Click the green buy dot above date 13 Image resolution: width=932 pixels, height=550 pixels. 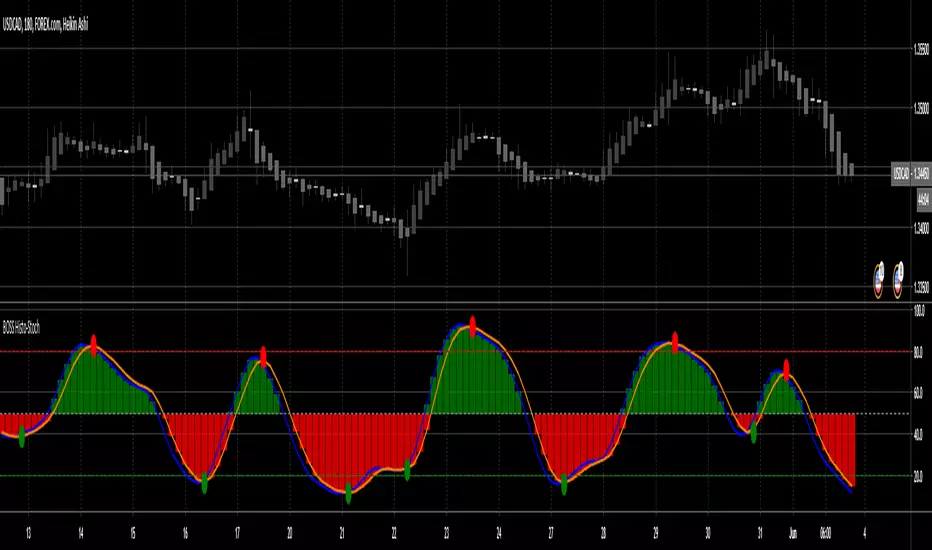click(x=22, y=437)
